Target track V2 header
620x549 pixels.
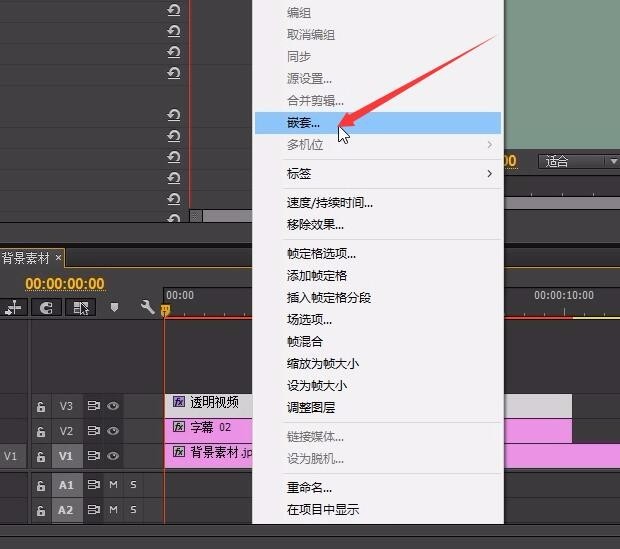[66, 431]
